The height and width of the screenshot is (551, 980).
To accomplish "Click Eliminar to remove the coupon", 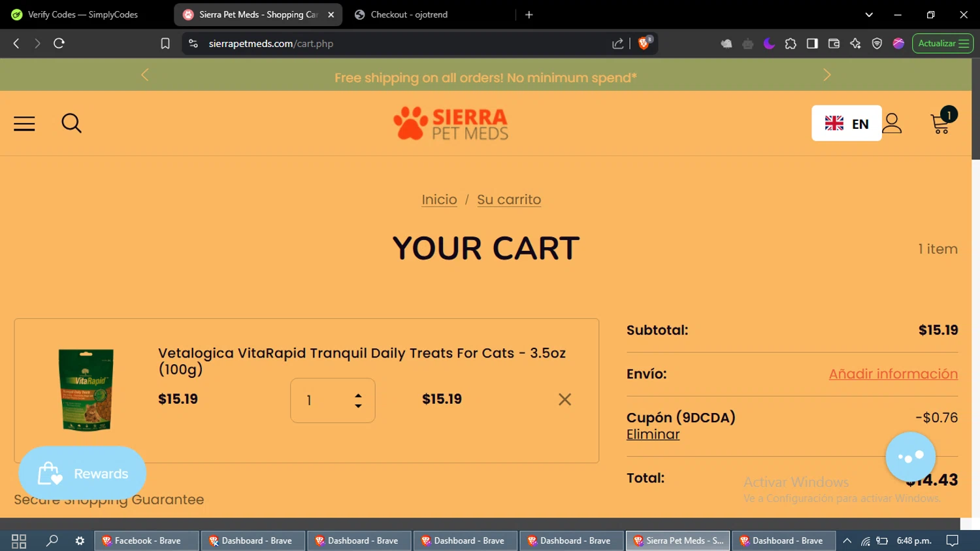I will pyautogui.click(x=653, y=434).
